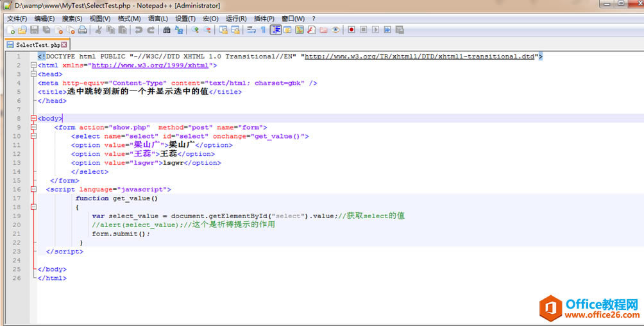
Task: Open the 语言(L) menu
Action: click(x=158, y=19)
